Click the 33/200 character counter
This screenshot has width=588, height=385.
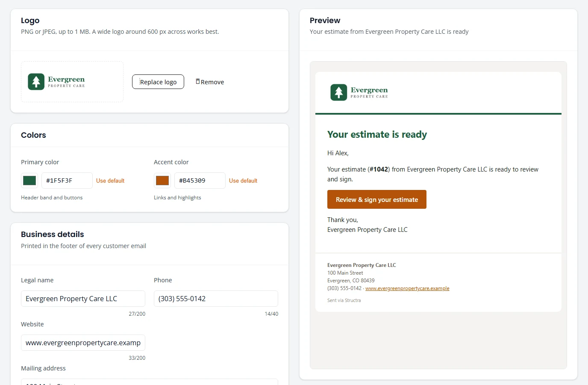[x=137, y=358]
